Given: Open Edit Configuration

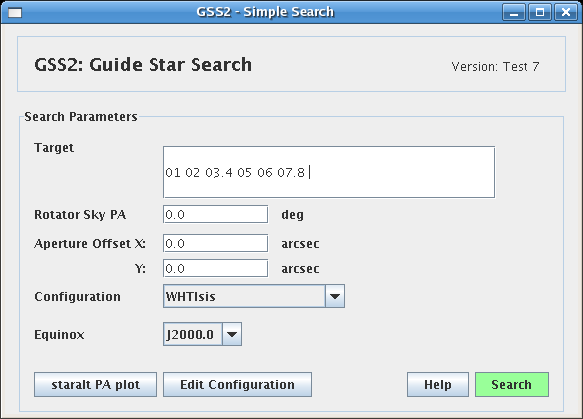Looking at the screenshot, I should pyautogui.click(x=237, y=384).
